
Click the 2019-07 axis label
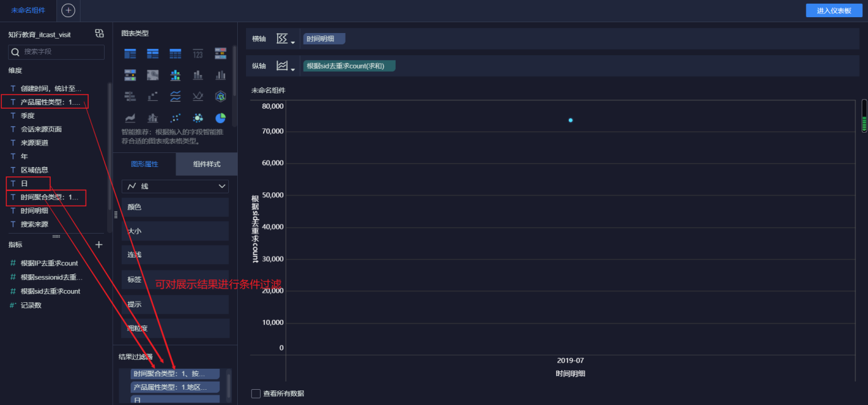(570, 360)
